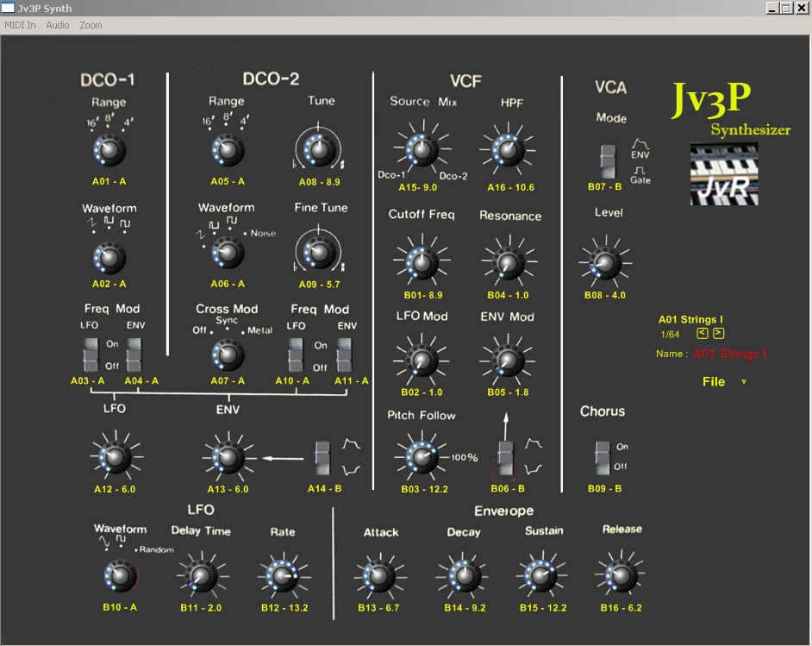Click the Envelope Sustain knob B15

pos(541,575)
